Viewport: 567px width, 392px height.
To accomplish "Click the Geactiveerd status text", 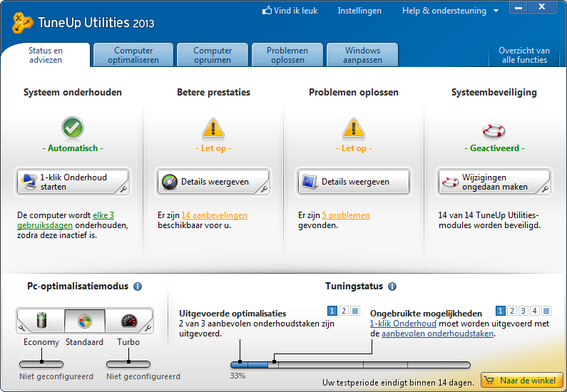I will [x=494, y=148].
